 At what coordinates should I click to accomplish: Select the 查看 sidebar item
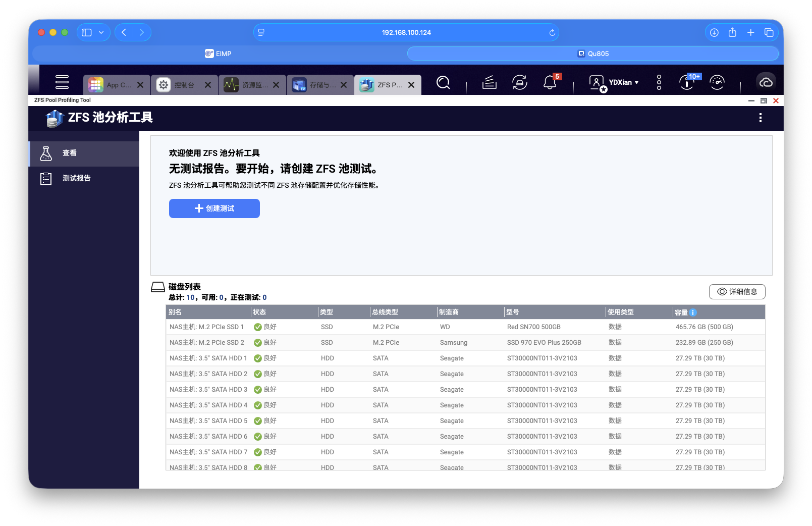coord(69,153)
